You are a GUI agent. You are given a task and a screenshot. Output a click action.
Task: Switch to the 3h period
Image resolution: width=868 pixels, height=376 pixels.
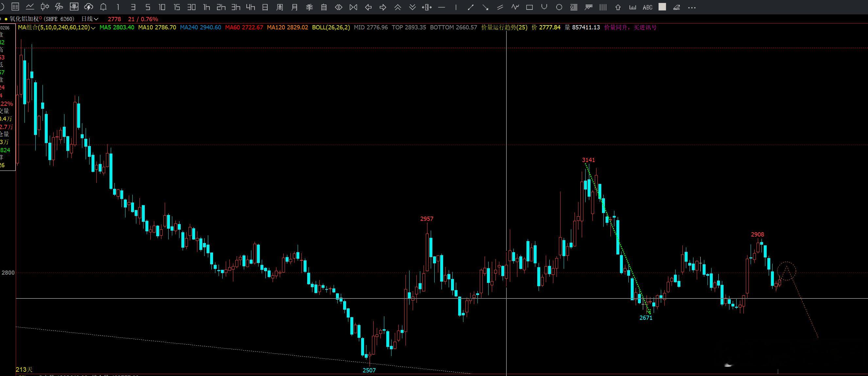236,7
